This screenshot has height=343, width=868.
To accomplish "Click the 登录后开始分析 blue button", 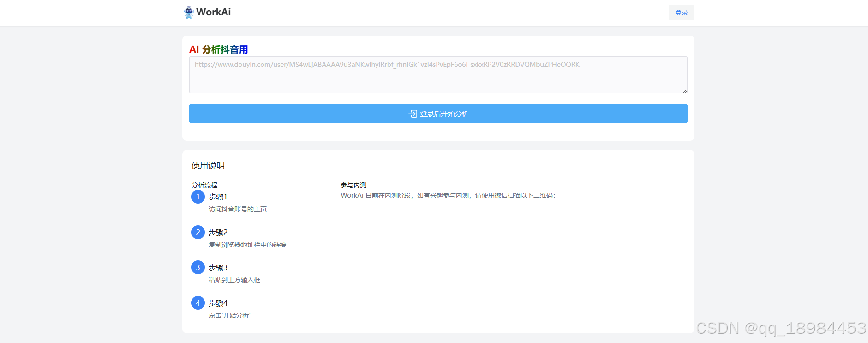I will (x=438, y=114).
